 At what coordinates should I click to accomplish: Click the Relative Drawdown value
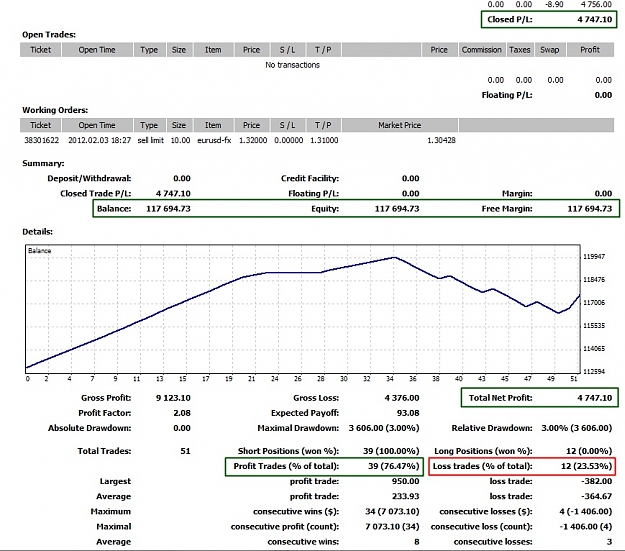[x=576, y=428]
